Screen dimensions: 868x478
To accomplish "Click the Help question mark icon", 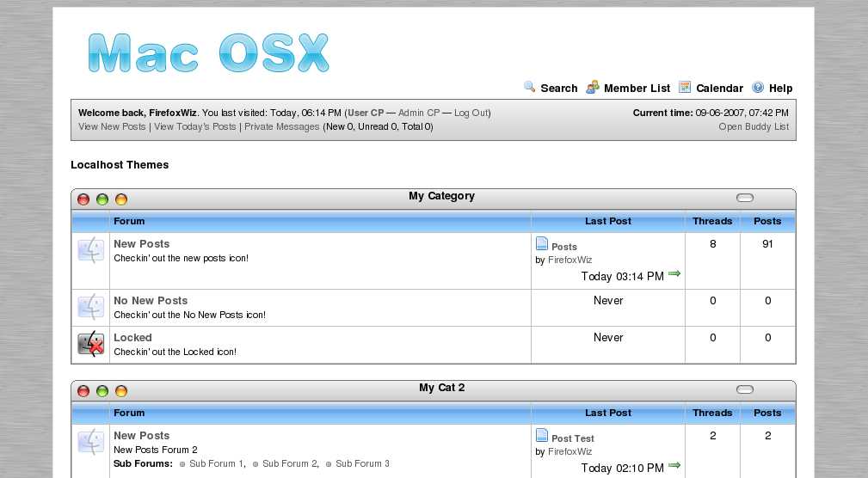I will (758, 87).
